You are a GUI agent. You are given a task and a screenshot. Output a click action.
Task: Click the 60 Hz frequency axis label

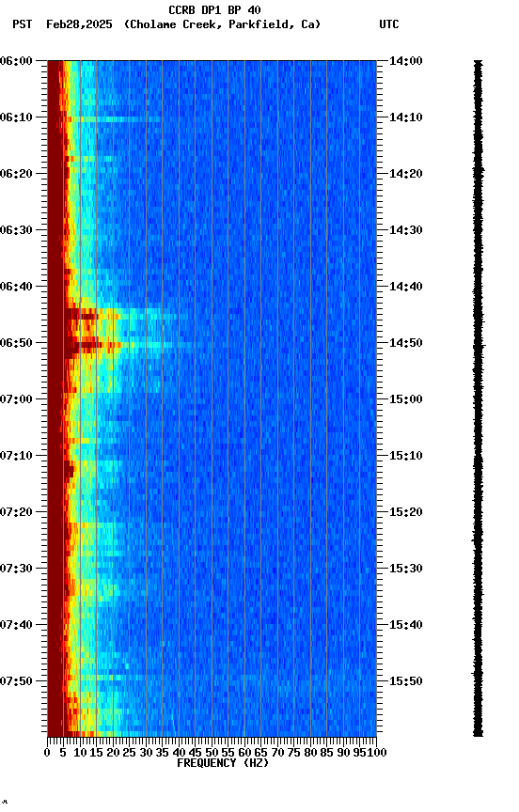coord(244,753)
